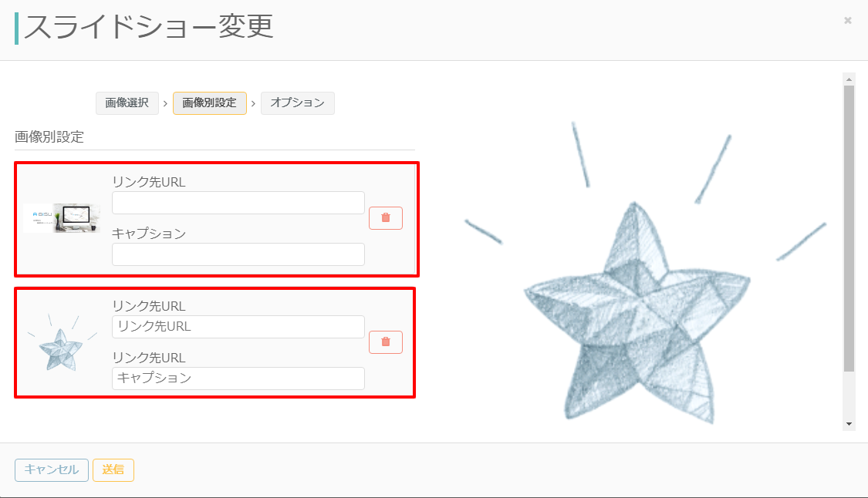Submit with the 送信 button
The height and width of the screenshot is (498, 868).
(x=113, y=469)
